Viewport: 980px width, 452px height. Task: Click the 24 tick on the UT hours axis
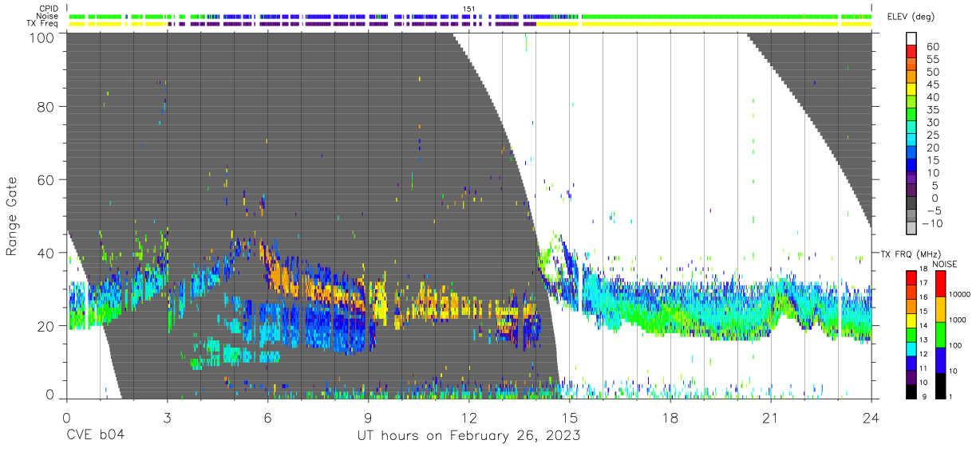pyautogui.click(x=871, y=418)
